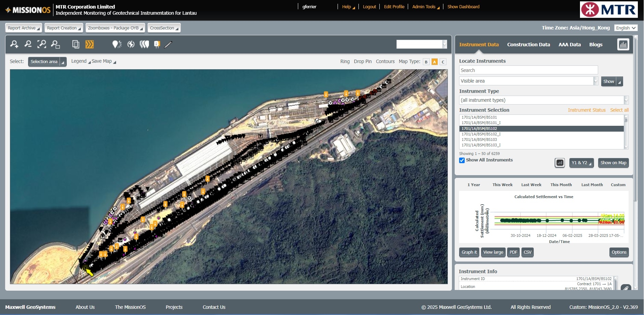Click the Edit Profile link
Screen dimensions: 644x315
[394, 7]
